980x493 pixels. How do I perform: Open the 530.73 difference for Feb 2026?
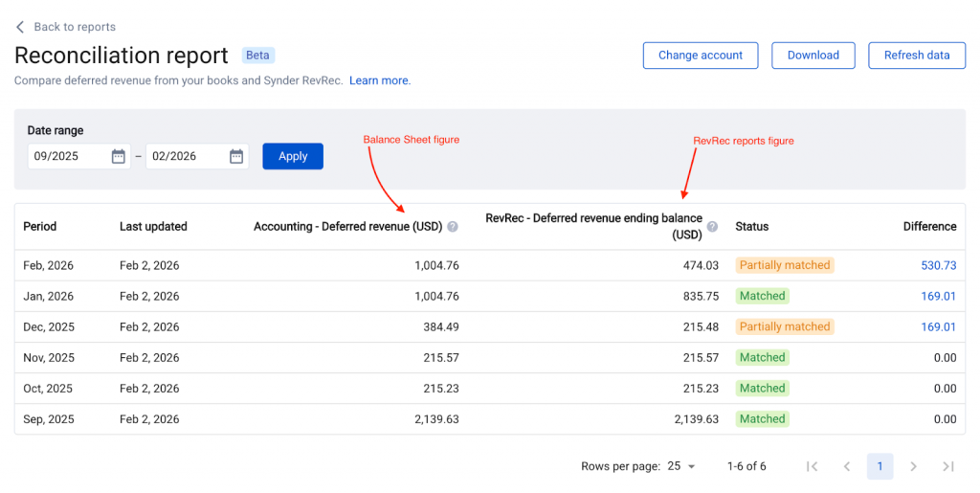[938, 265]
